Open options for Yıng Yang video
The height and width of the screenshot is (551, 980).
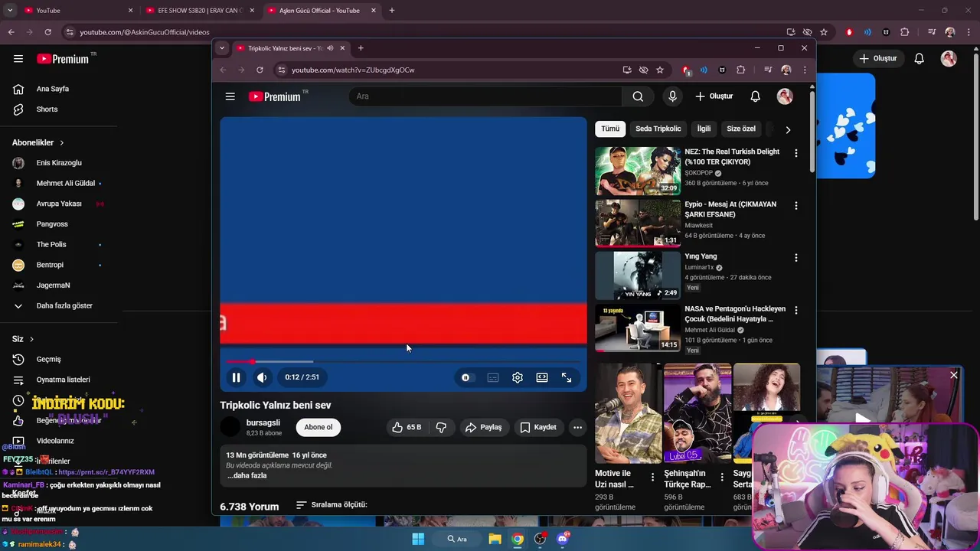click(x=795, y=258)
